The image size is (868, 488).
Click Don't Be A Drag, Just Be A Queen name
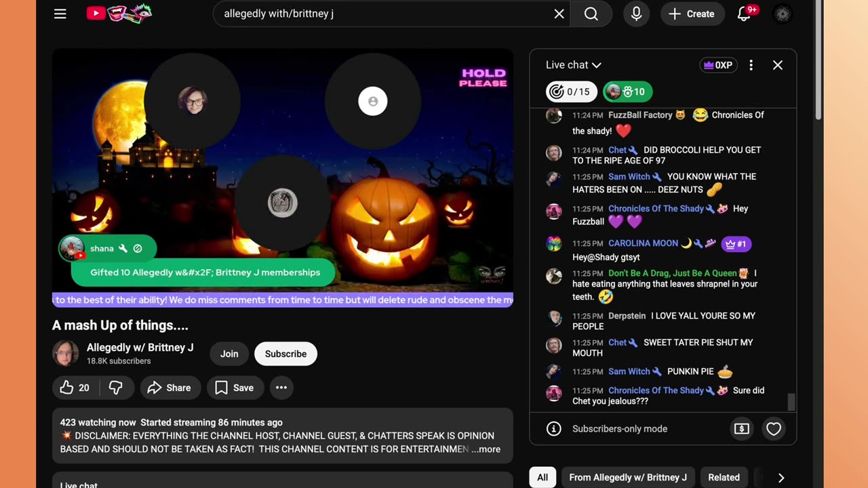(x=672, y=273)
